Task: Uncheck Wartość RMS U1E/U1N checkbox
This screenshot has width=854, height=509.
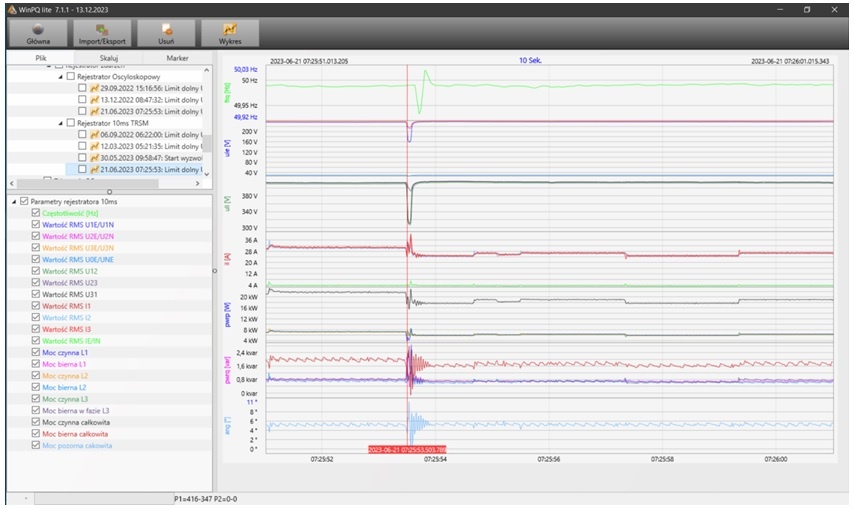Action: pos(36,224)
